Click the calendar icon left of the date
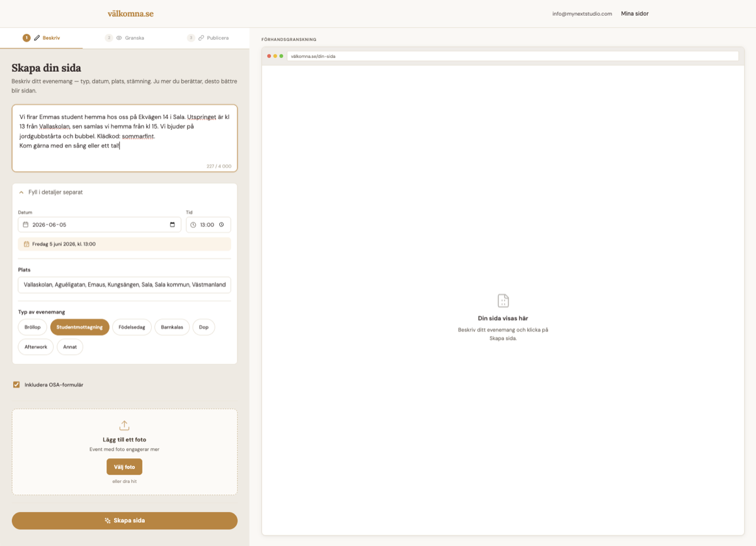The width and height of the screenshot is (756, 546). (x=26, y=224)
